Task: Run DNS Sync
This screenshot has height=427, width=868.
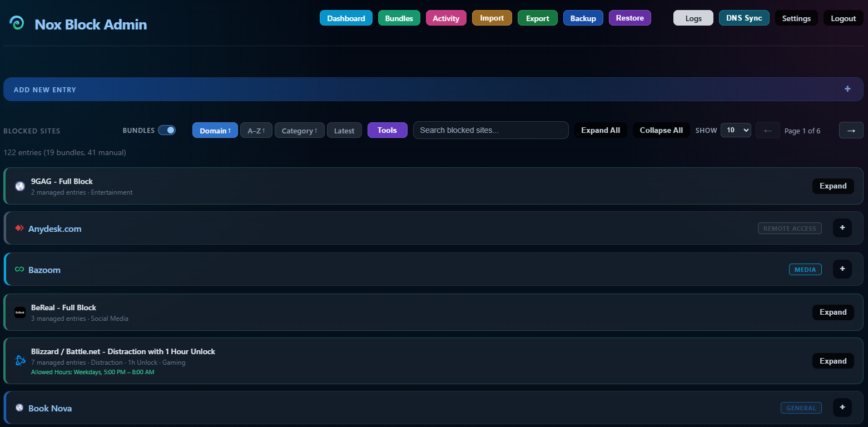Action: 744,18
